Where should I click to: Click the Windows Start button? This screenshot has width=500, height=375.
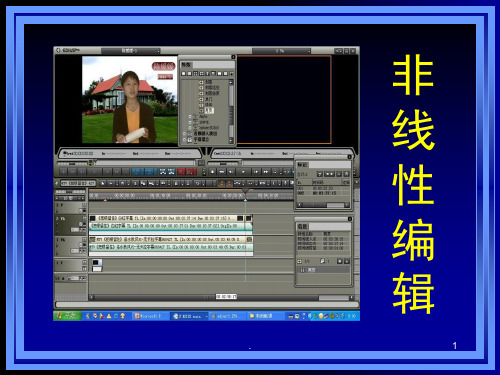[x=67, y=315]
